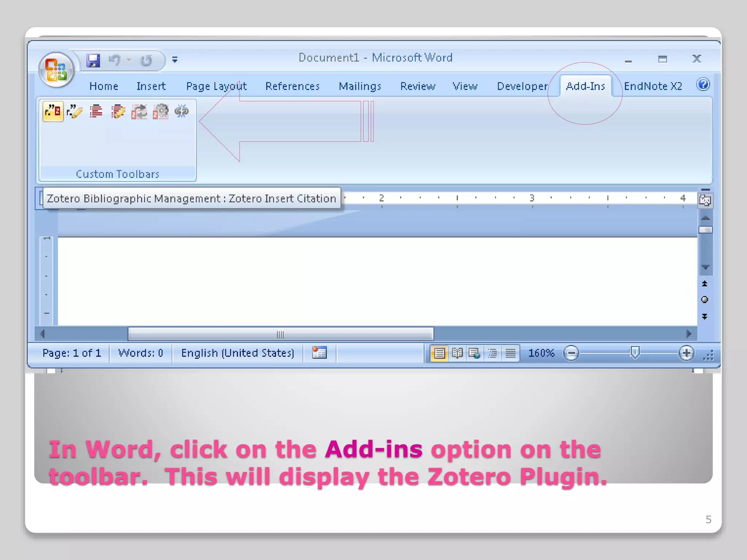747x560 pixels.
Task: Click the vertical scrollbar thumb
Action: 705,230
